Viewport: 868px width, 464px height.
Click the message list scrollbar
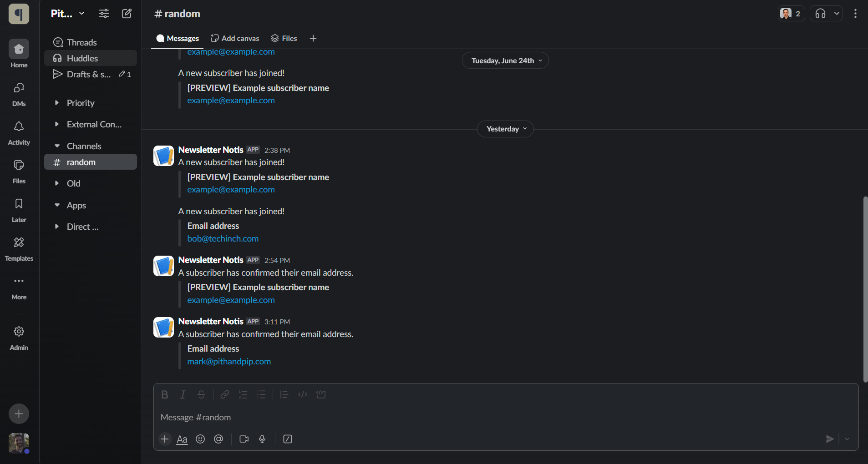865,289
